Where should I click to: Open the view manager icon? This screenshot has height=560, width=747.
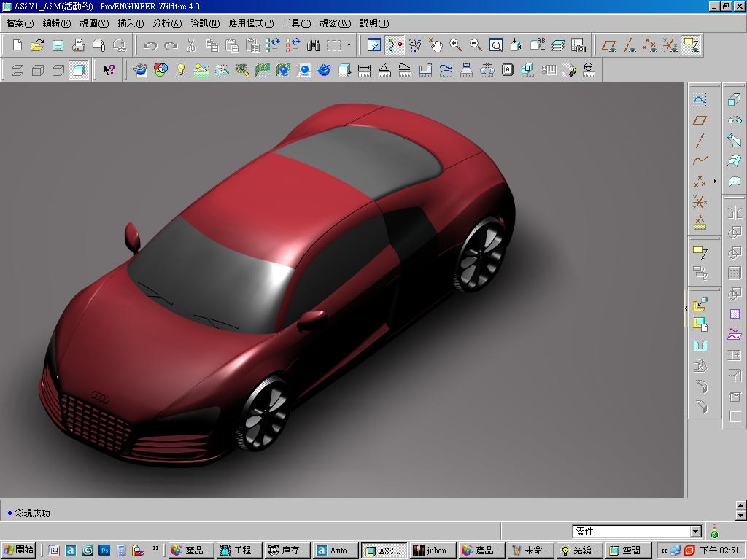click(x=578, y=45)
